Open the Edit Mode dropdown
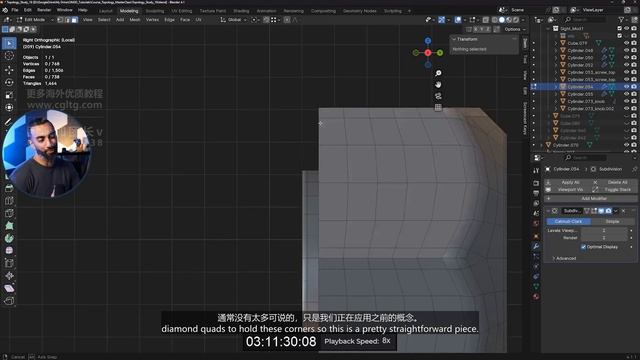The width and height of the screenshot is (640, 360). tap(35, 20)
